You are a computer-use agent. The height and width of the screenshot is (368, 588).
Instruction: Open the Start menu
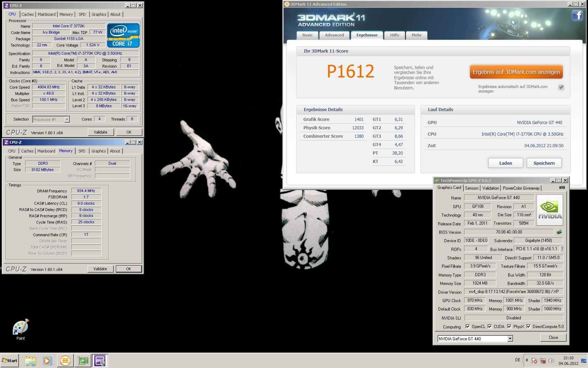[x=9, y=360]
